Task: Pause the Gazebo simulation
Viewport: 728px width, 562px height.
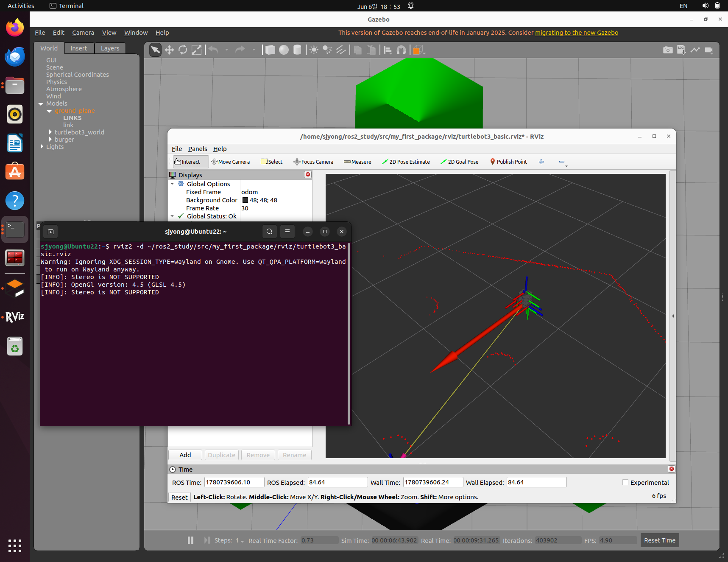Action: pyautogui.click(x=190, y=540)
